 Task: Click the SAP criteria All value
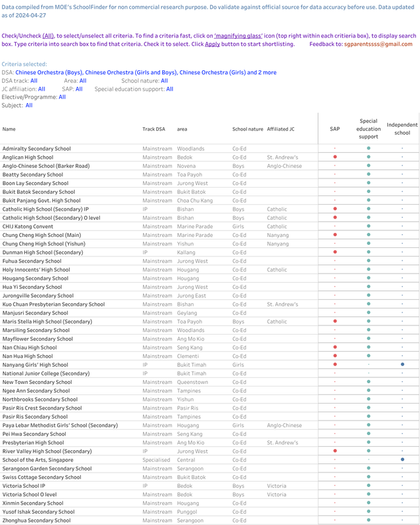79,89
